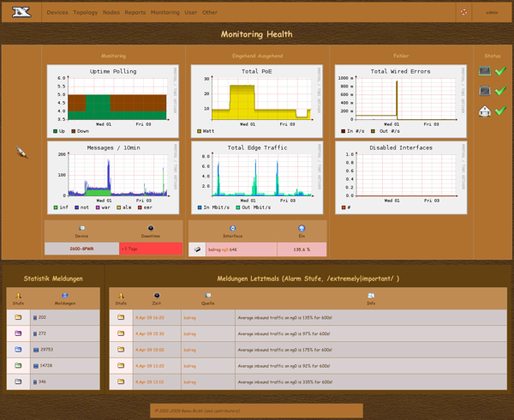The height and width of the screenshot is (420, 514).
Task: Click the Interface column header icon
Action: (233, 228)
